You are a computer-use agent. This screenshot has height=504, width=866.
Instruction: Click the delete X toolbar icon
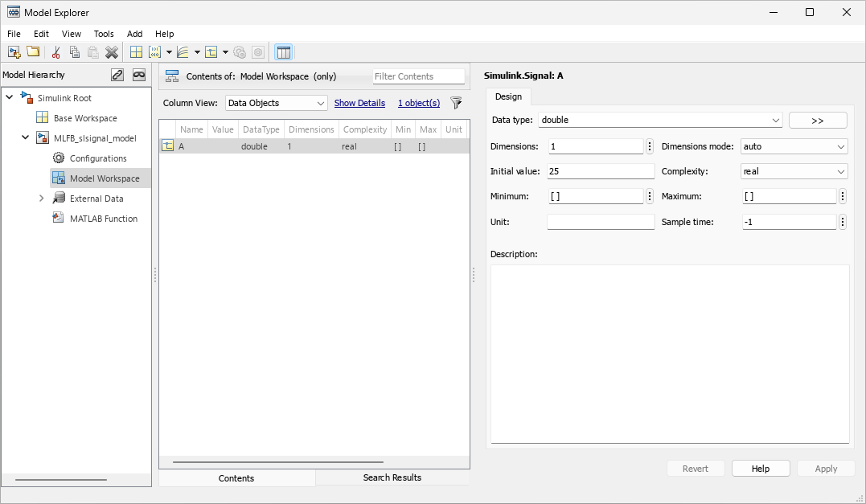click(112, 52)
